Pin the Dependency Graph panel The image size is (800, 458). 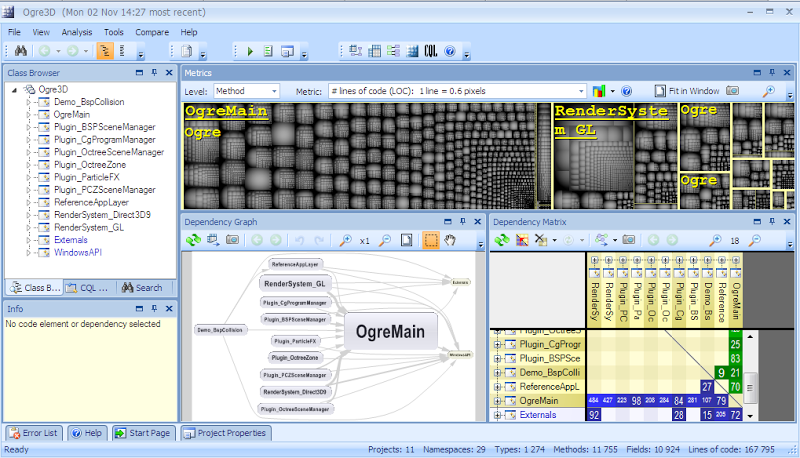pyautogui.click(x=463, y=222)
